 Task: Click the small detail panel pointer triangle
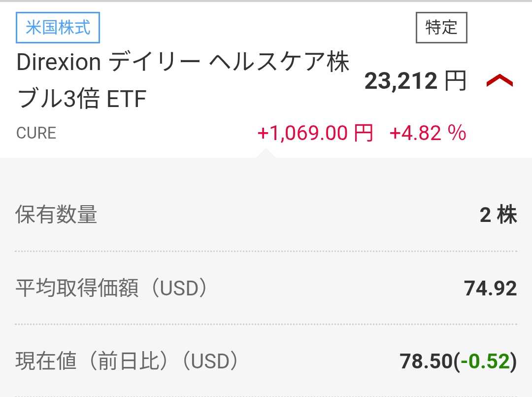point(266,153)
